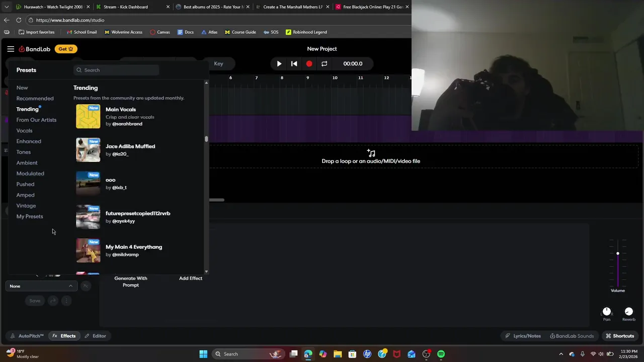Open @sarahbrand author link
This screenshot has height=362, width=644.
point(127,124)
